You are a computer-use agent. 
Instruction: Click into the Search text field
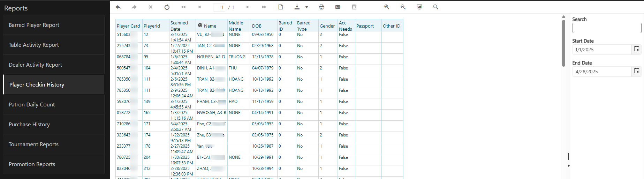click(x=606, y=28)
